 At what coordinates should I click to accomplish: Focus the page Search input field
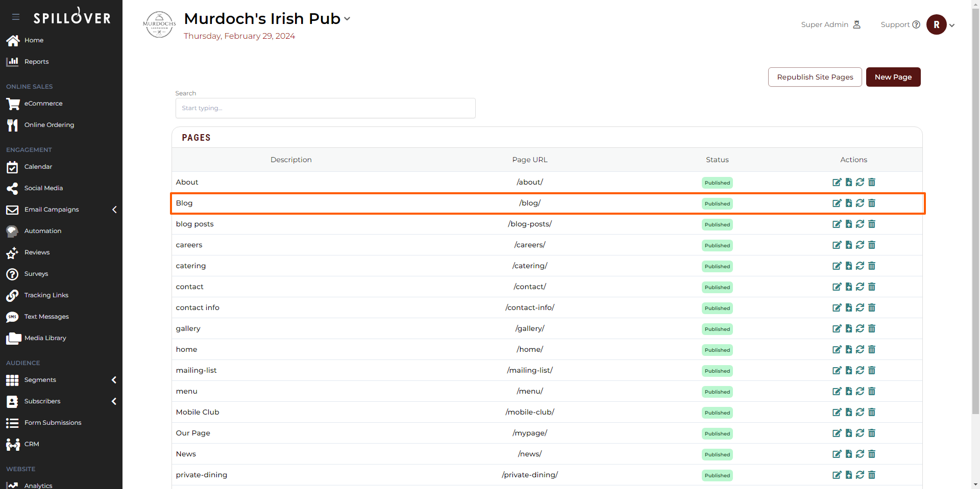[x=326, y=108]
